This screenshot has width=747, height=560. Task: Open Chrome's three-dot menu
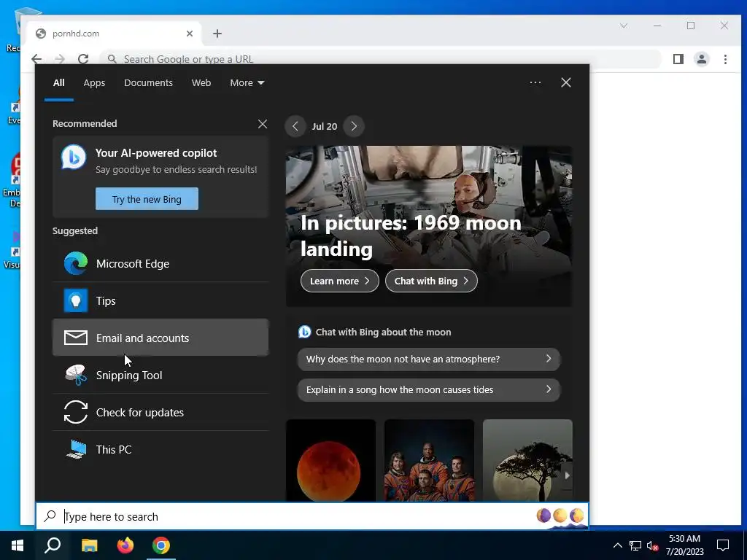[725, 59]
